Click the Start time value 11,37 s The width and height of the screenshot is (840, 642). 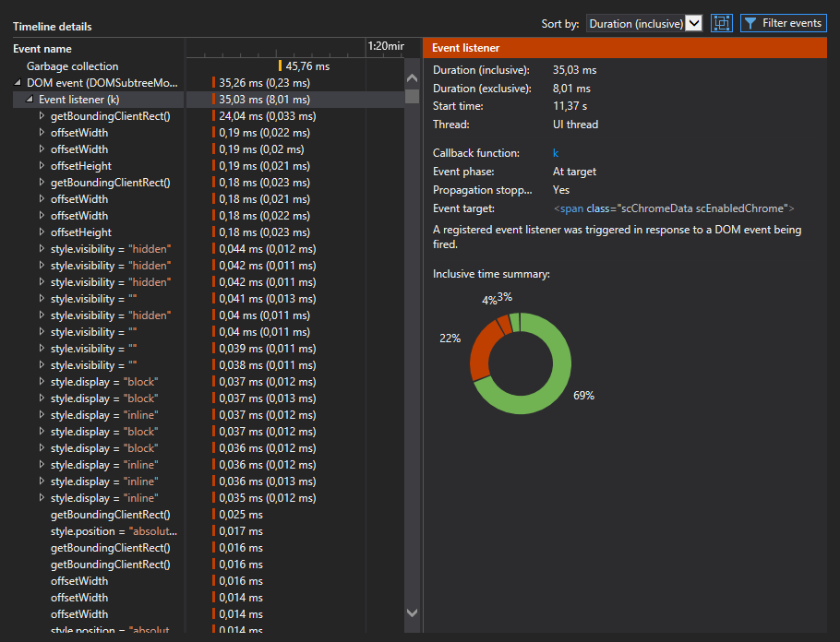point(570,106)
